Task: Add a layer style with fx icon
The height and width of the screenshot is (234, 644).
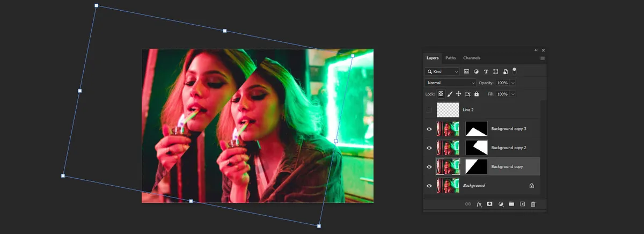Action: [x=479, y=204]
